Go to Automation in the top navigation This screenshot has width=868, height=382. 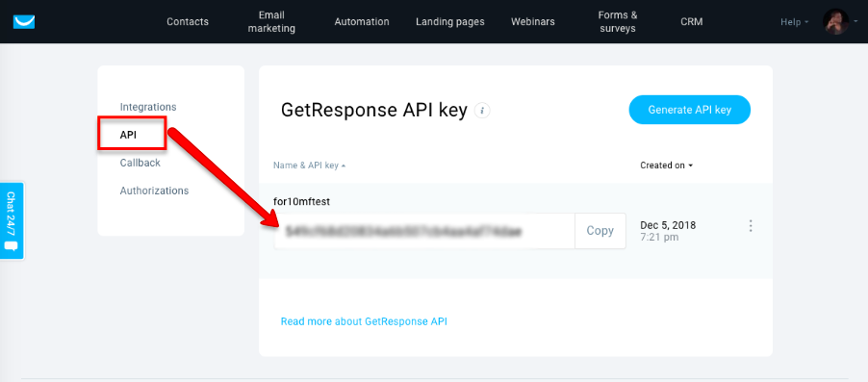[362, 21]
